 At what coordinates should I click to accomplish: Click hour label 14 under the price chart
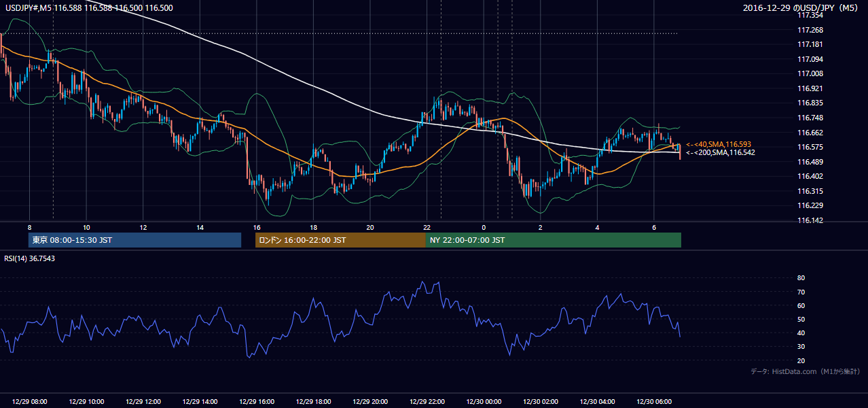[200, 227]
